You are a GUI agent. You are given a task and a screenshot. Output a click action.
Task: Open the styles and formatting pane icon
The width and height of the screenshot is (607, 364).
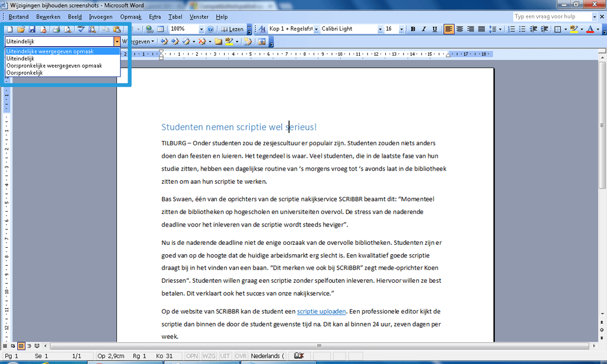[x=262, y=29]
